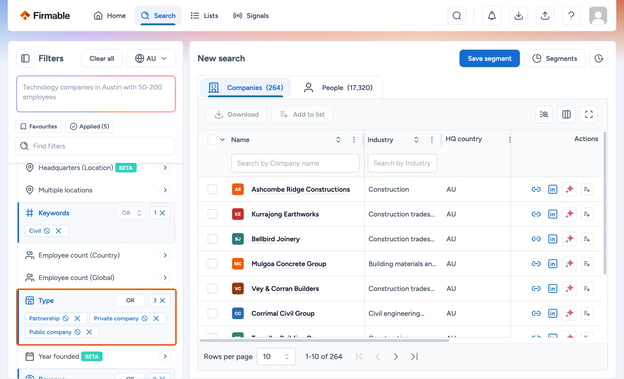Viewport: 624px width, 379px height.
Task: Expand Headquarters (Location) filter
Action: tap(165, 168)
